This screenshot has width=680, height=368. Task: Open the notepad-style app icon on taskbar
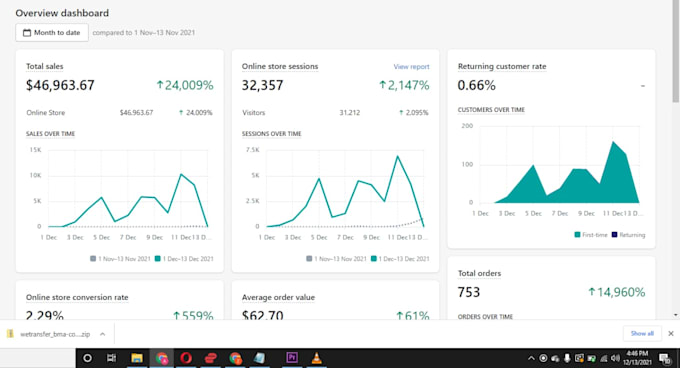259,358
